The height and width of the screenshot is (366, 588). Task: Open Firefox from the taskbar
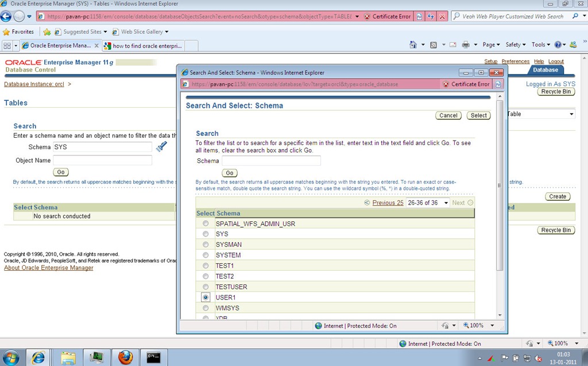coord(126,357)
